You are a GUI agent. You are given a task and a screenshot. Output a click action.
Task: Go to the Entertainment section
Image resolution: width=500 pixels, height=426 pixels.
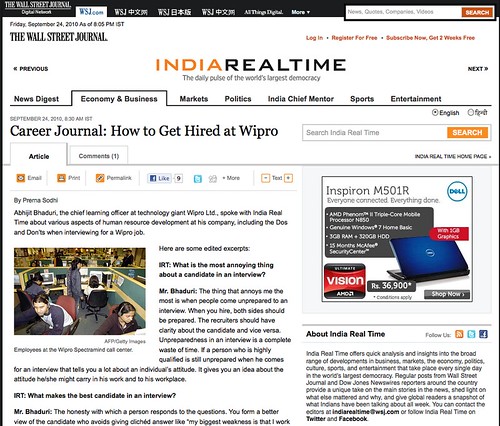click(x=416, y=99)
